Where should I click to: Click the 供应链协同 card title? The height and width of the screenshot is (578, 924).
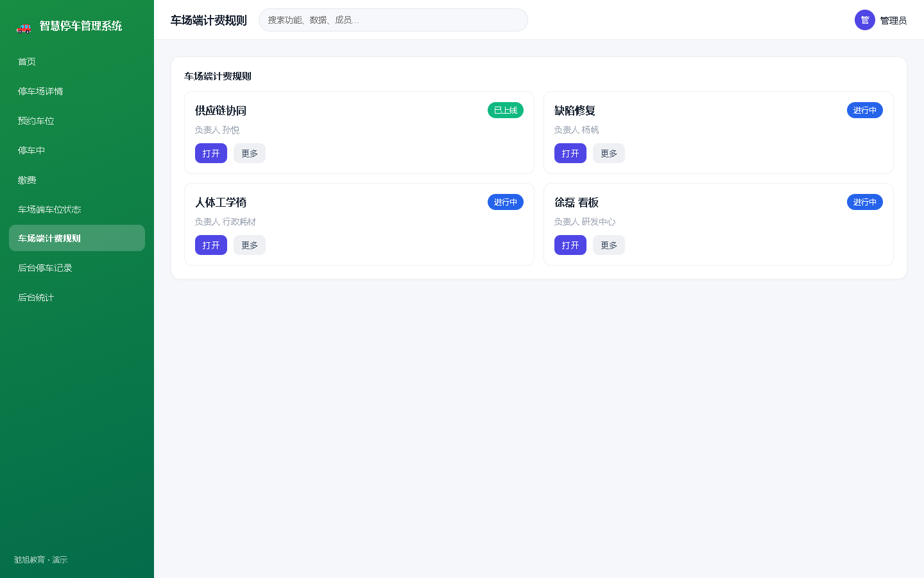[x=221, y=110]
